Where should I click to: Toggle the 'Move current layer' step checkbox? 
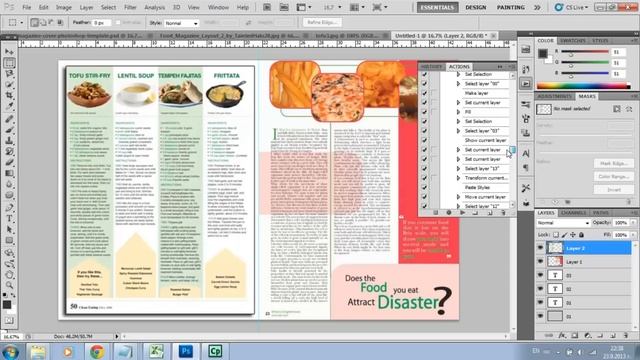tap(424, 197)
